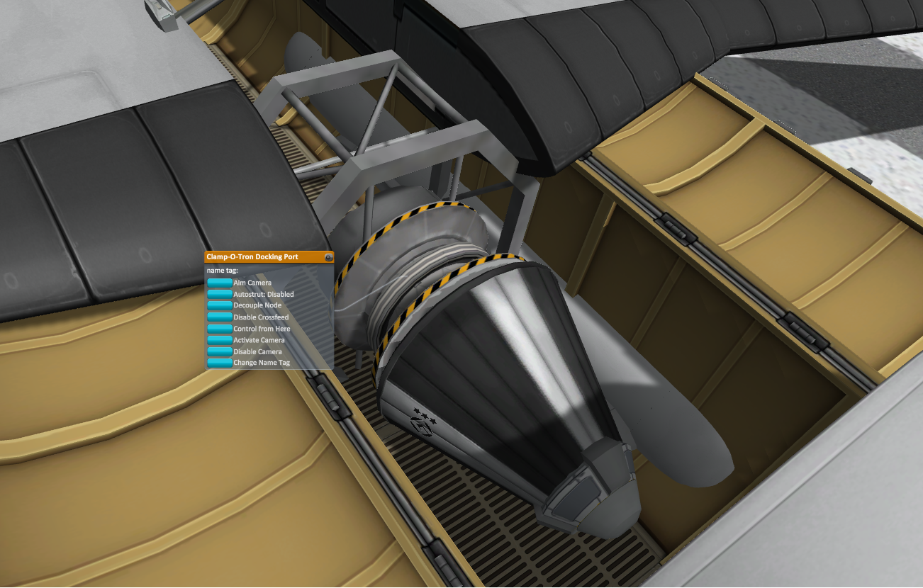This screenshot has width=923, height=588.
Task: Select Decouple Node in the part menu
Action: (220, 305)
